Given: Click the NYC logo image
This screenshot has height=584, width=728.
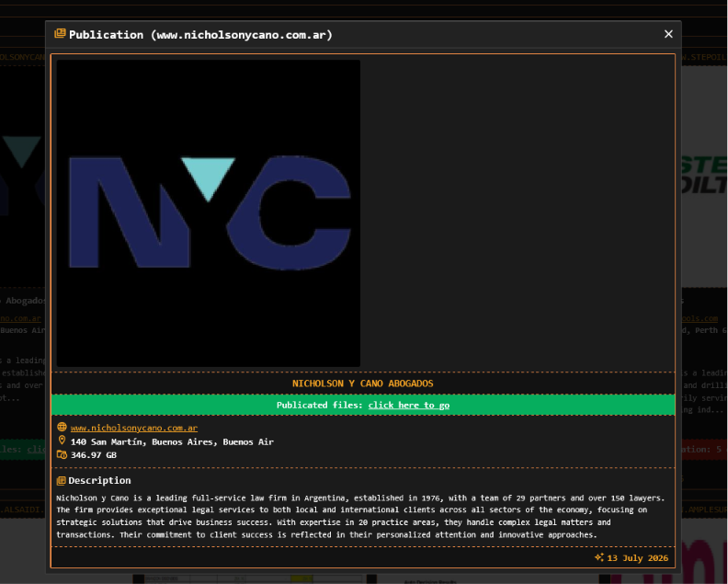Looking at the screenshot, I should (x=209, y=212).
